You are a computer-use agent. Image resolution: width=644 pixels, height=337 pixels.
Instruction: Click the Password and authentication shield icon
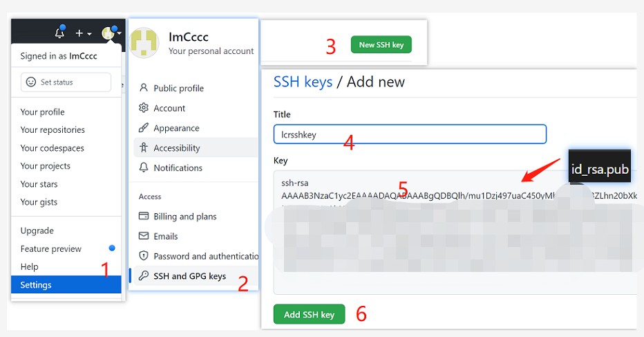(143, 255)
